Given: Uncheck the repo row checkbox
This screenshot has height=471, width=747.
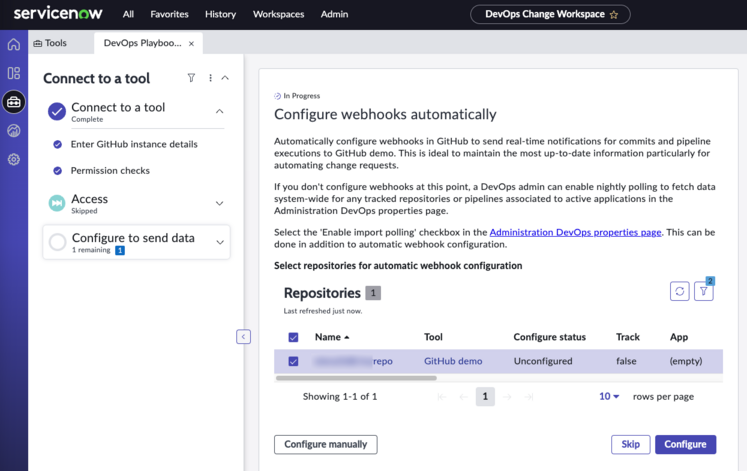Looking at the screenshot, I should (293, 361).
